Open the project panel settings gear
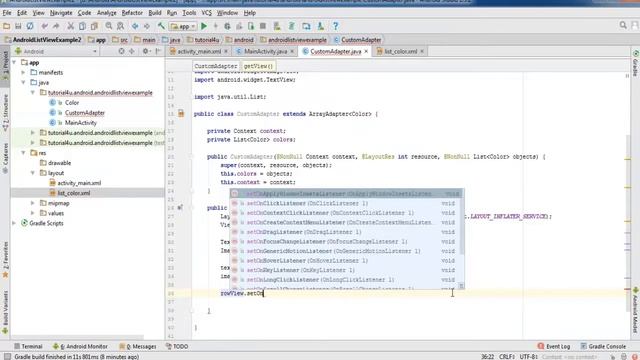This screenshot has height=360, width=640. (x=146, y=51)
